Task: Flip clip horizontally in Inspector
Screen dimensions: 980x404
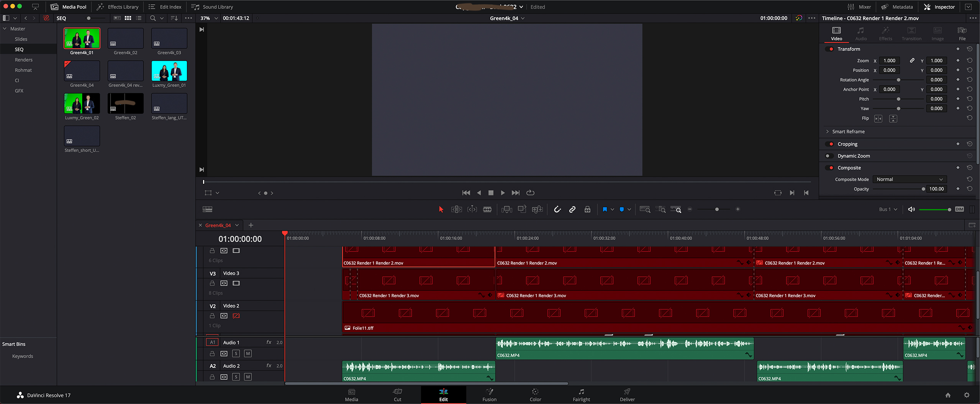Action: click(878, 119)
